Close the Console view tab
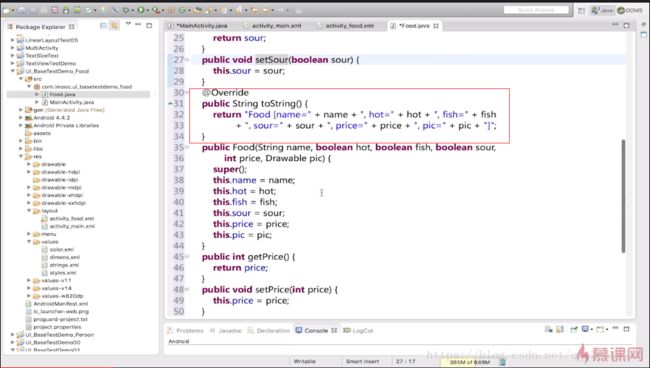The image size is (650, 368). (x=334, y=330)
